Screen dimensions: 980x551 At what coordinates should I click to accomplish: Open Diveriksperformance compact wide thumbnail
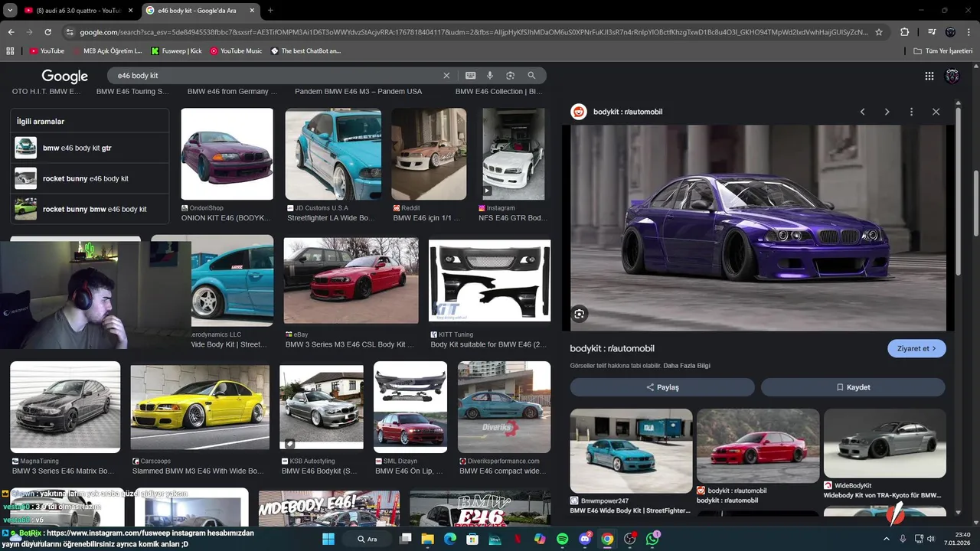(504, 407)
